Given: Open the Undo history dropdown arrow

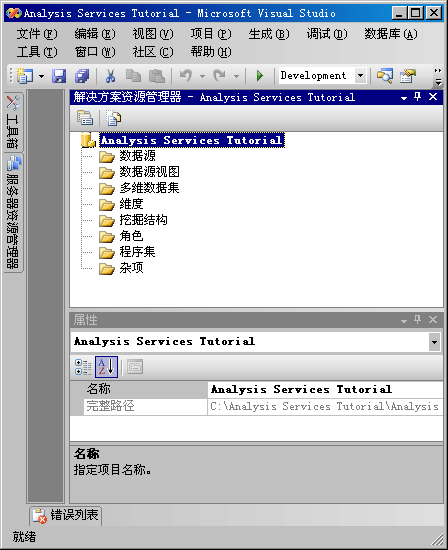Looking at the screenshot, I should 202,76.
